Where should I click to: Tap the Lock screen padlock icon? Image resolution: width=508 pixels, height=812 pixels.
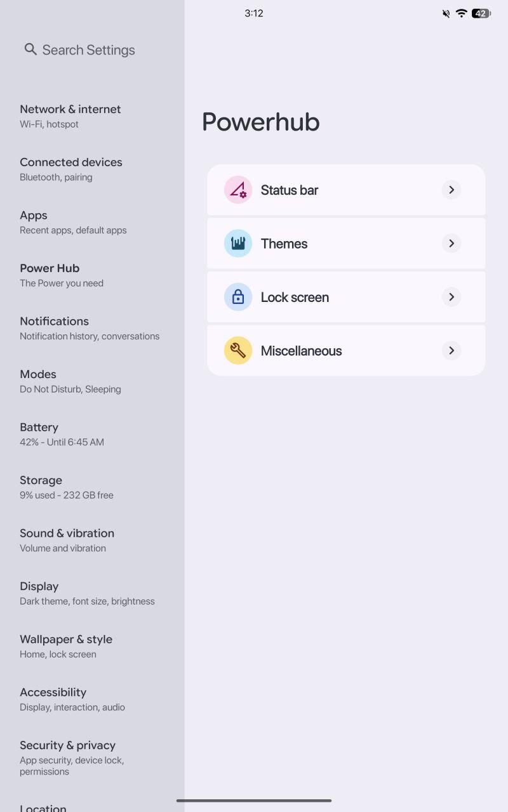click(x=238, y=297)
